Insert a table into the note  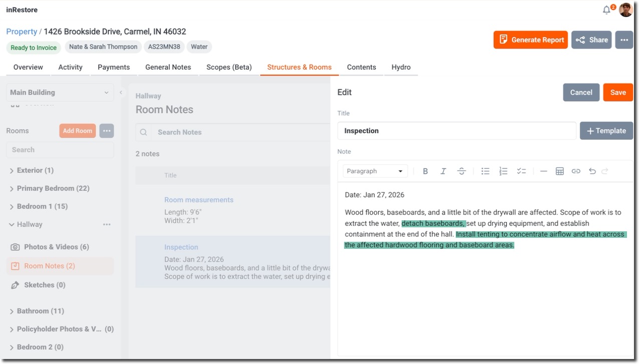pyautogui.click(x=560, y=171)
